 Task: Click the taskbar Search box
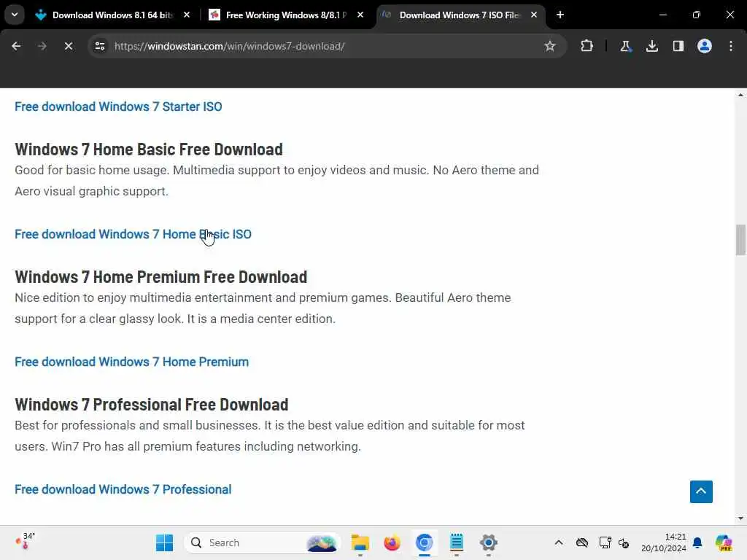[262, 542]
